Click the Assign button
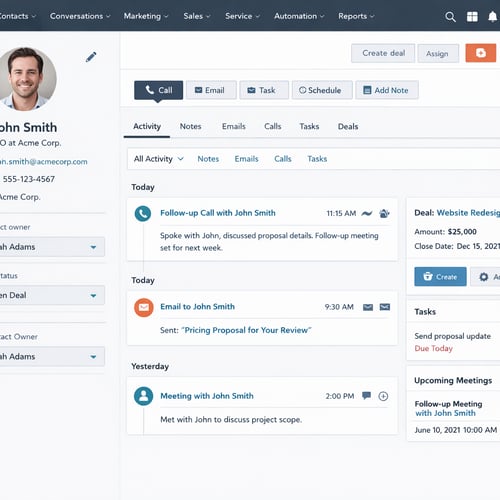 (x=438, y=53)
